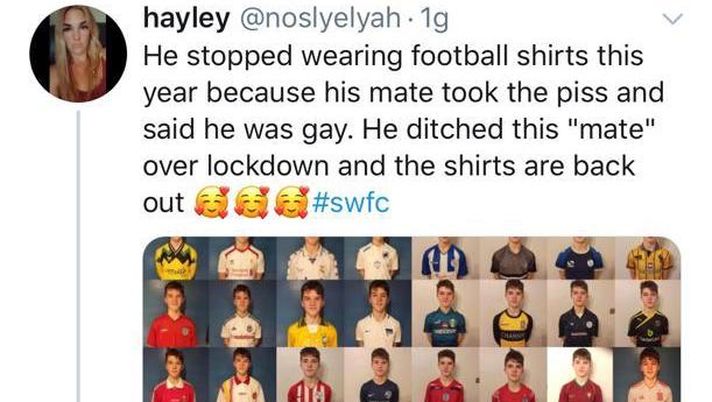712x402 pixels.
Task: Click the first smiling hearts emoji
Action: point(211,203)
